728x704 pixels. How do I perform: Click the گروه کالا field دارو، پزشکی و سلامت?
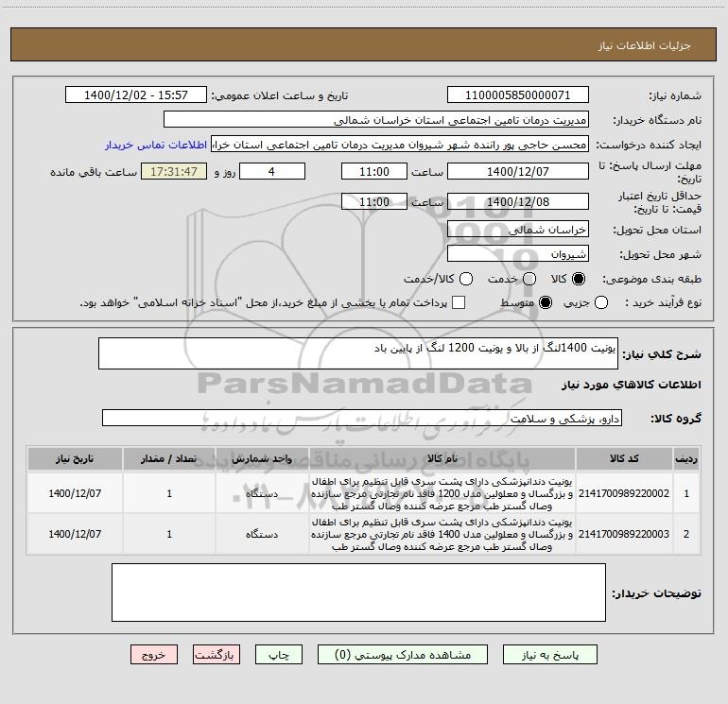tap(362, 418)
